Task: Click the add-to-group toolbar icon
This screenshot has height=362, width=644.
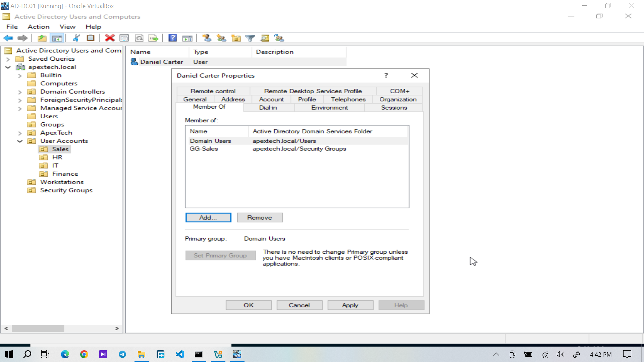Action: coord(279,38)
